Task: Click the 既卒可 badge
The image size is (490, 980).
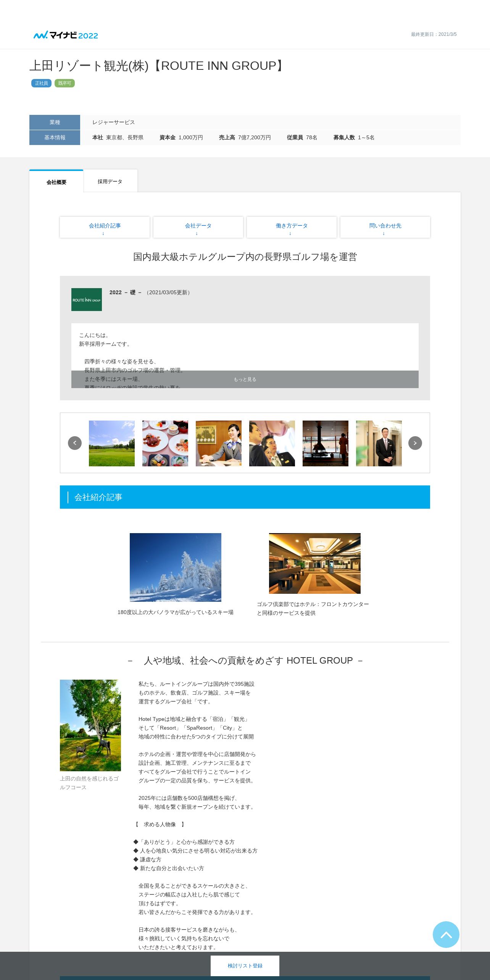Action: tap(64, 83)
